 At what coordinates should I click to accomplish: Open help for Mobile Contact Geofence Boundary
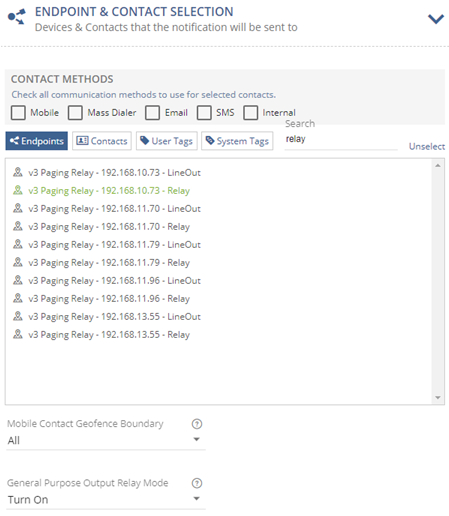[197, 424]
